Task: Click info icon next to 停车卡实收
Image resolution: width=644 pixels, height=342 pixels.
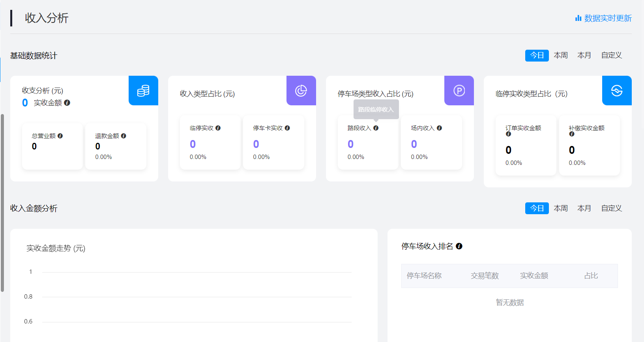Action: click(x=287, y=128)
